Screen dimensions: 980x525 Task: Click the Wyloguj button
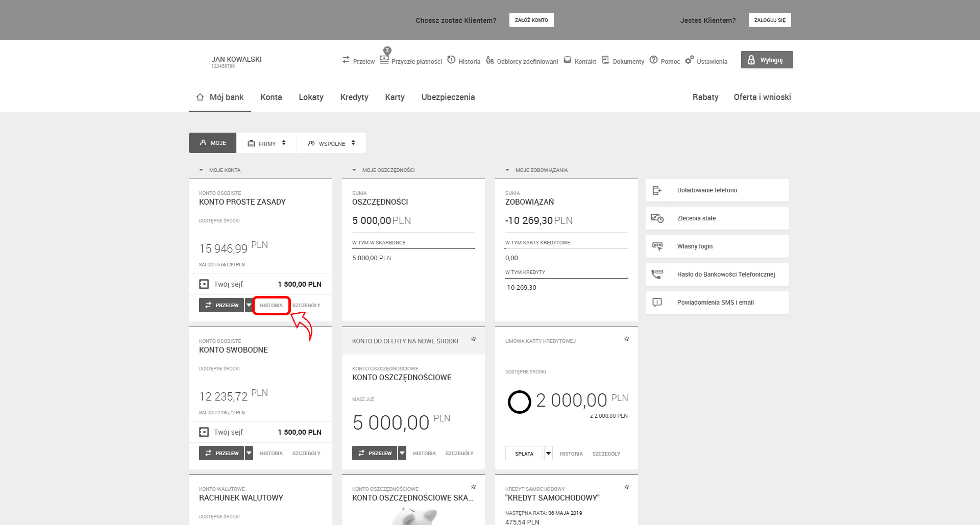[x=767, y=60]
